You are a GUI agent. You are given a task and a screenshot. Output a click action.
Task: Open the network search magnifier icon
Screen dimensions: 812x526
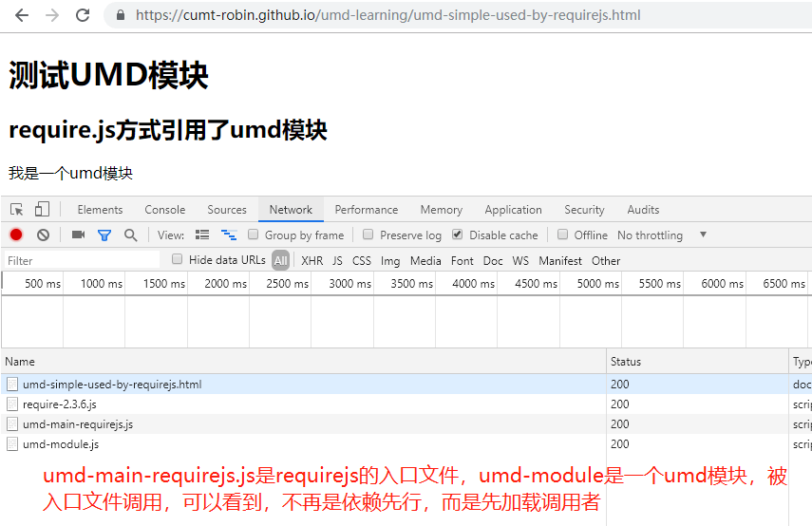click(130, 235)
